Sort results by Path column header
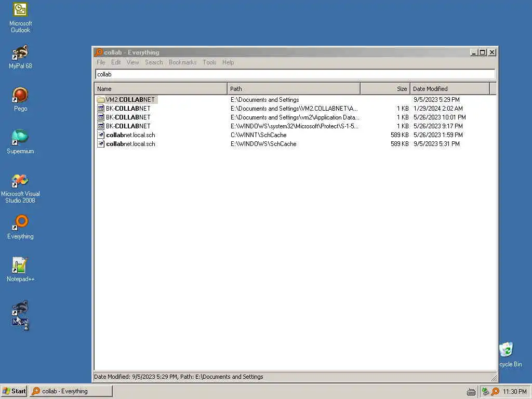 pyautogui.click(x=294, y=88)
